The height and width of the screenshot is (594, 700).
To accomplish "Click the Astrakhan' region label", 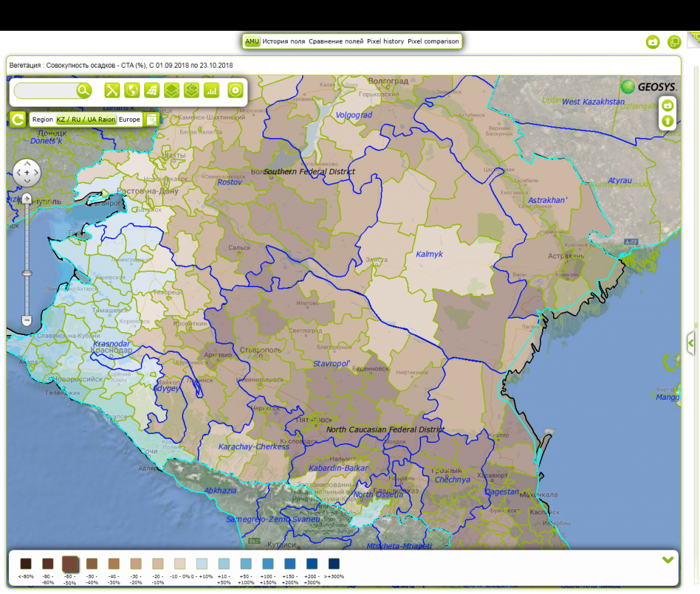I will 548,200.
